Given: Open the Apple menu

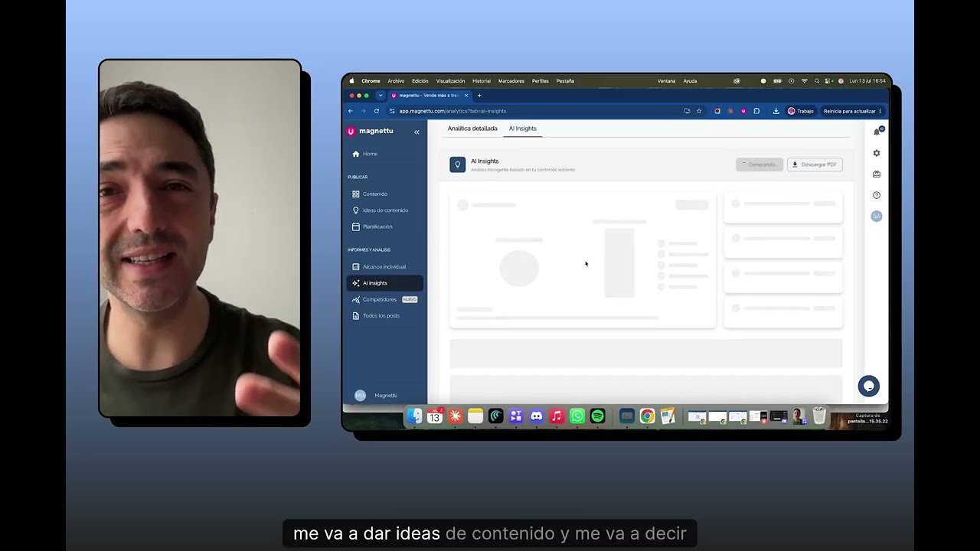Looking at the screenshot, I should [352, 81].
